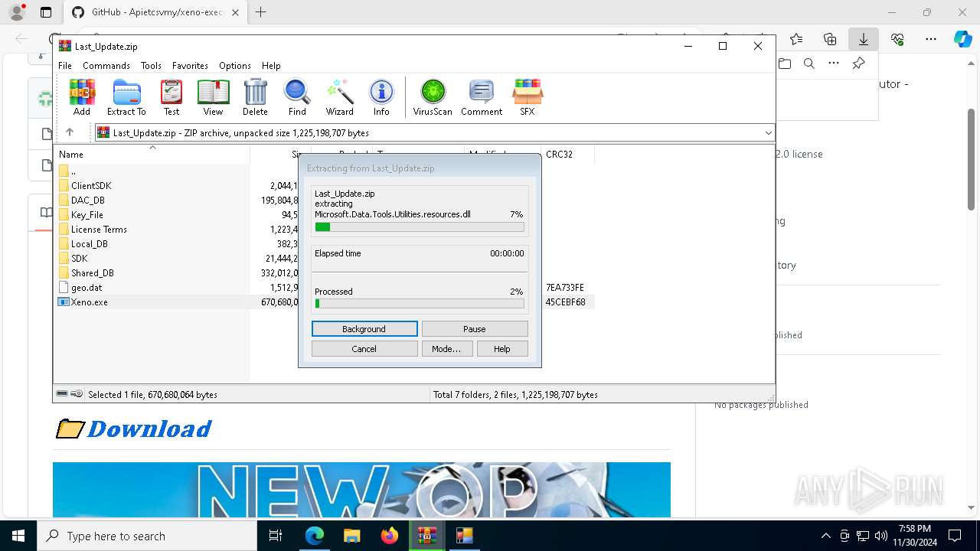Click the file progress bar at 7%
Screen dimensions: 980x551
pyautogui.click(x=420, y=227)
